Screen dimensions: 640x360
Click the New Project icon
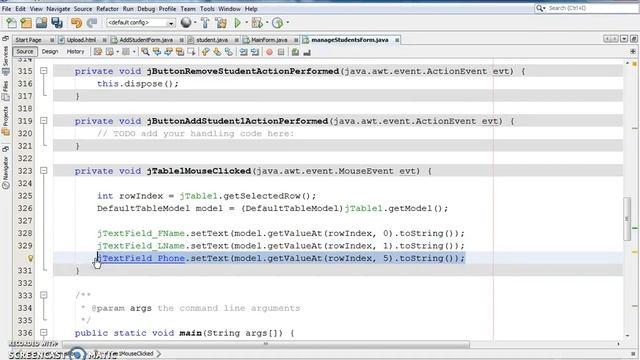[x=26, y=23]
